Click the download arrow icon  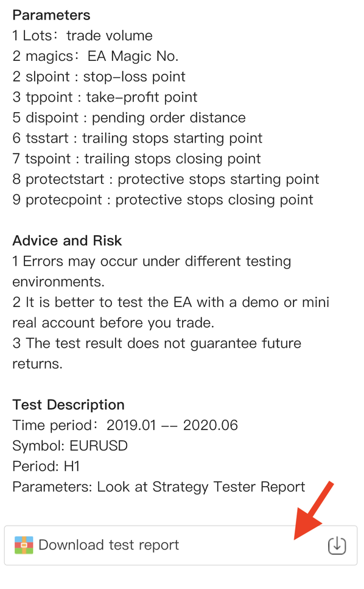click(337, 546)
